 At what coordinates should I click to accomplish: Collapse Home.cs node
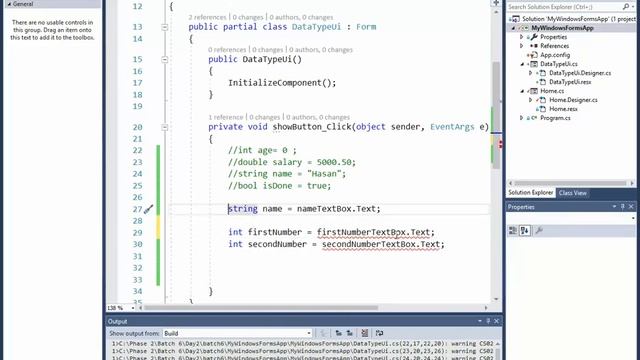click(522, 91)
